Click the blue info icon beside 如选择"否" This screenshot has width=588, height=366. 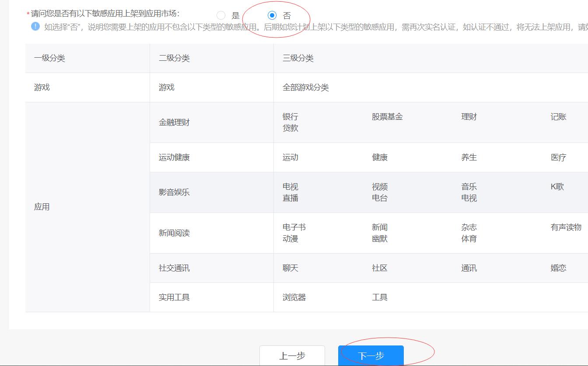pyautogui.click(x=35, y=26)
